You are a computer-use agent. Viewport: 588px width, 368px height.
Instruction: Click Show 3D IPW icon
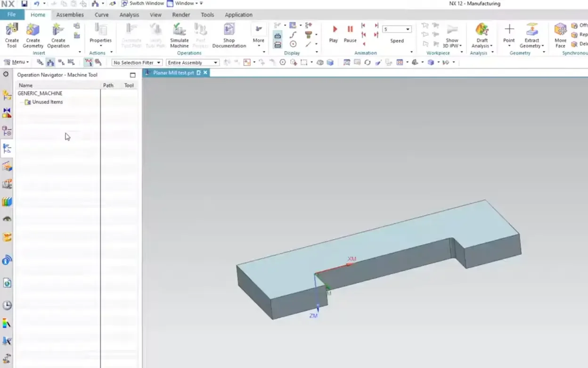point(452,30)
